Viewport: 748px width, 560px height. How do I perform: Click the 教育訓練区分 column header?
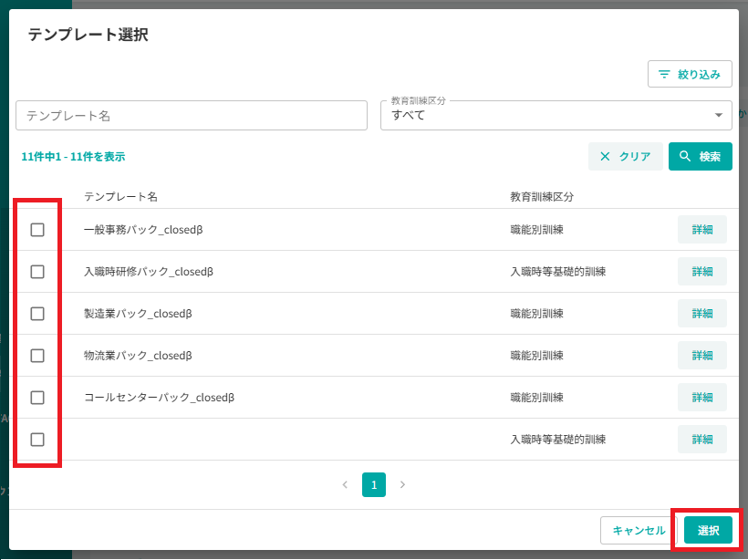[542, 196]
